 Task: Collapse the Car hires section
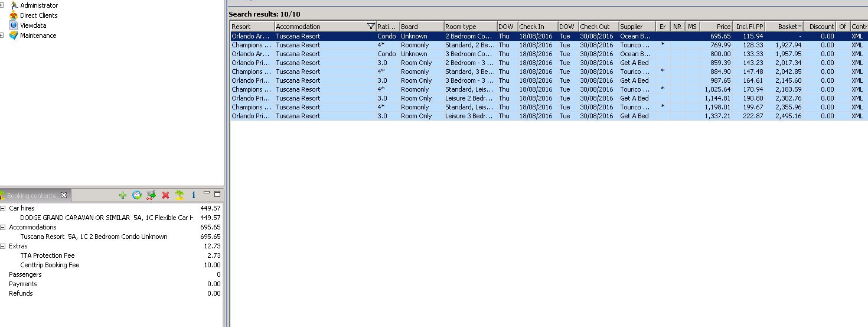[x=3, y=208]
